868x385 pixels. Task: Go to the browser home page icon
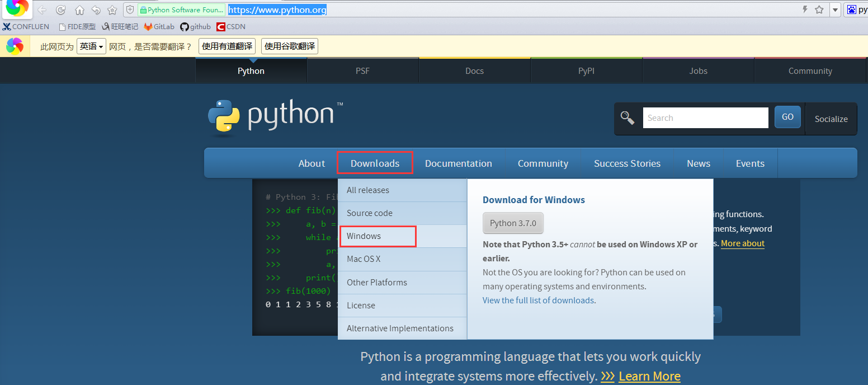pyautogui.click(x=79, y=10)
